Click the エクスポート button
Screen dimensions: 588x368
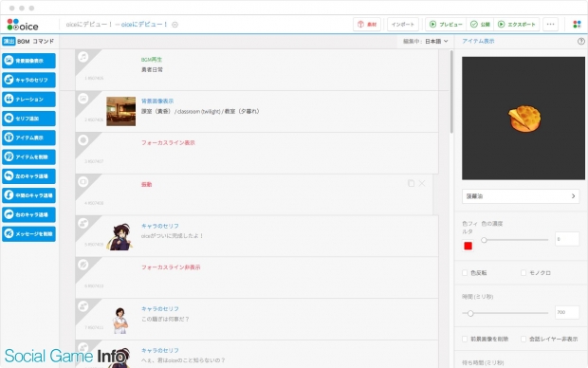pyautogui.click(x=517, y=25)
